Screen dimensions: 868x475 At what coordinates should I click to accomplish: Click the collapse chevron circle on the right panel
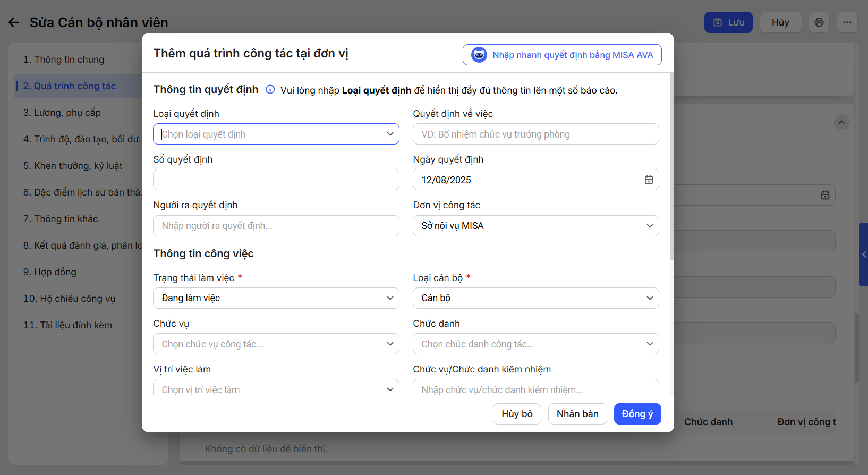pos(841,123)
